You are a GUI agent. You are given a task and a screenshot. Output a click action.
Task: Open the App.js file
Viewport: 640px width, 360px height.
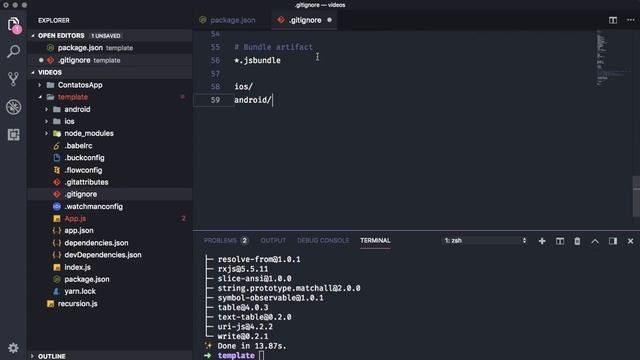coord(109,218)
